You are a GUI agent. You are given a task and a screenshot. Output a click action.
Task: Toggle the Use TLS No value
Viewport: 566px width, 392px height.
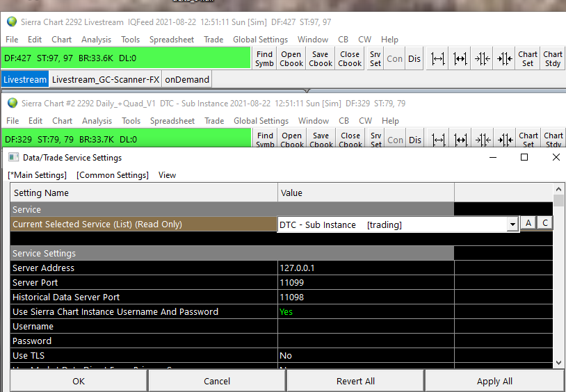click(x=366, y=355)
